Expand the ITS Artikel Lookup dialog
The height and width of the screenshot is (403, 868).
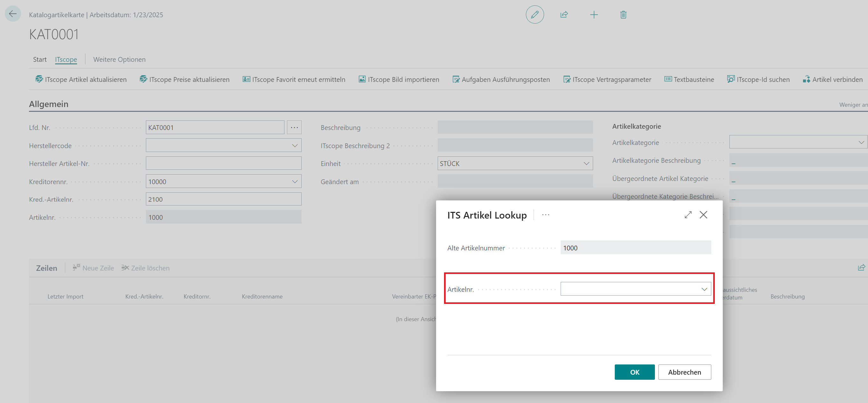tap(688, 215)
